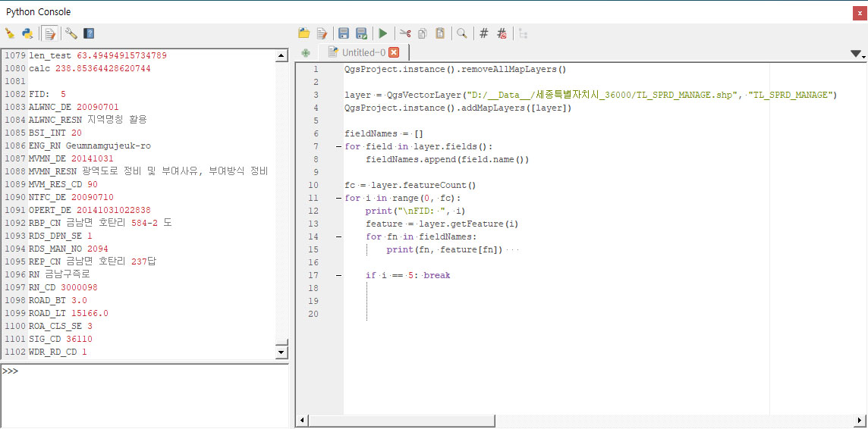
Task: Cut selected text with scissors icon
Action: point(405,33)
